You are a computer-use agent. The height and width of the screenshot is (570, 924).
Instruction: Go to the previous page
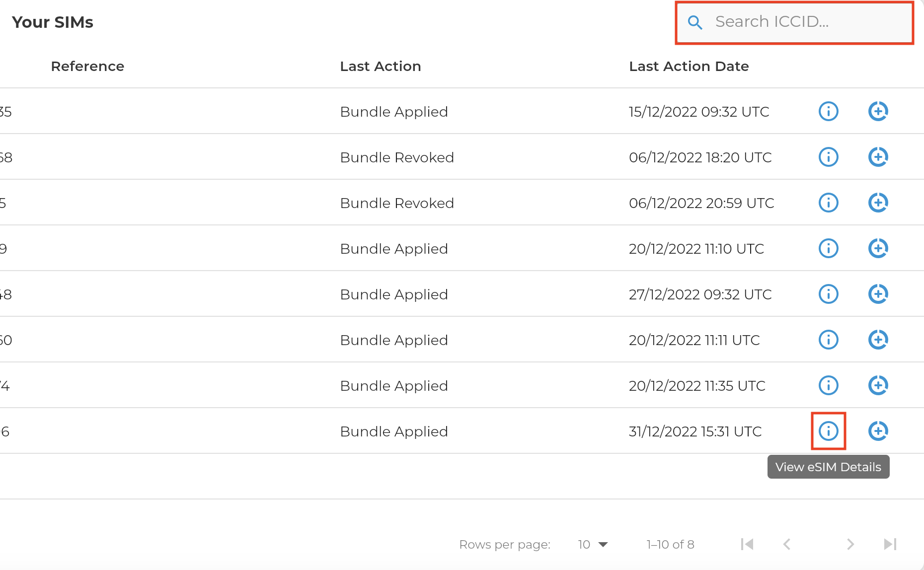click(787, 545)
